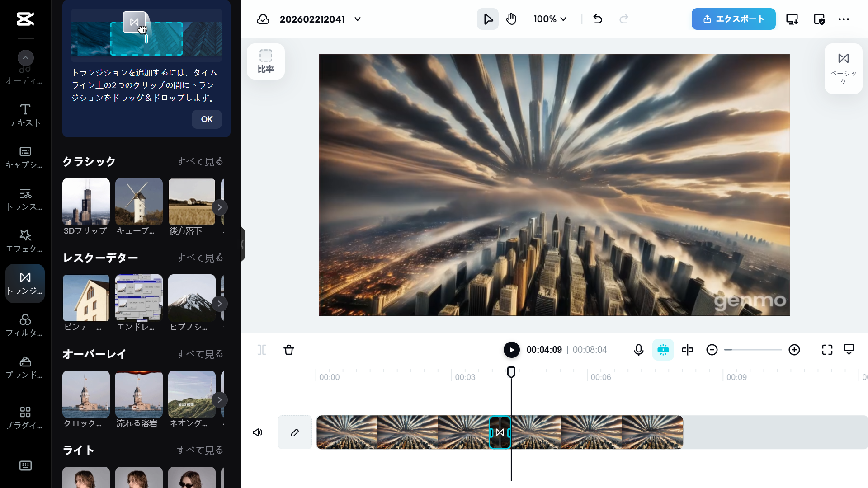Show more Classic transitions with the arrow

220,207
